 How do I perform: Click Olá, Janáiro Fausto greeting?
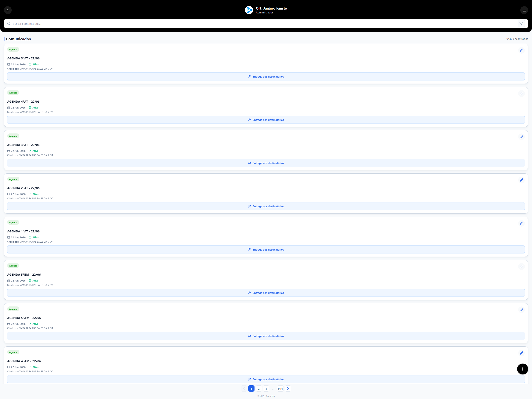click(x=271, y=8)
